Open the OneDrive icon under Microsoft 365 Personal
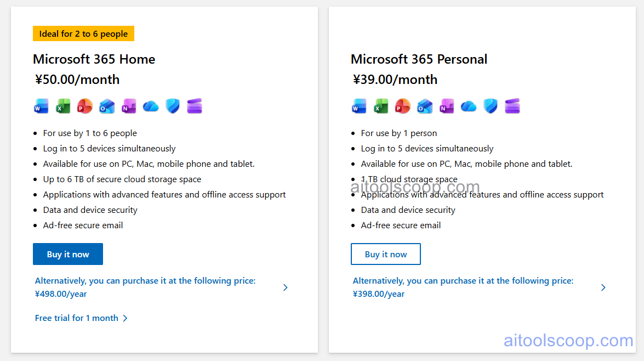 [468, 106]
